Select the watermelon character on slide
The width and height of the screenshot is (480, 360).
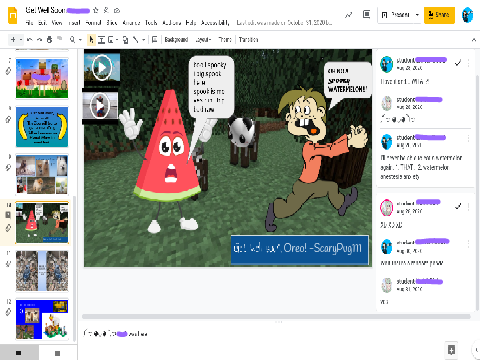pyautogui.click(x=167, y=162)
